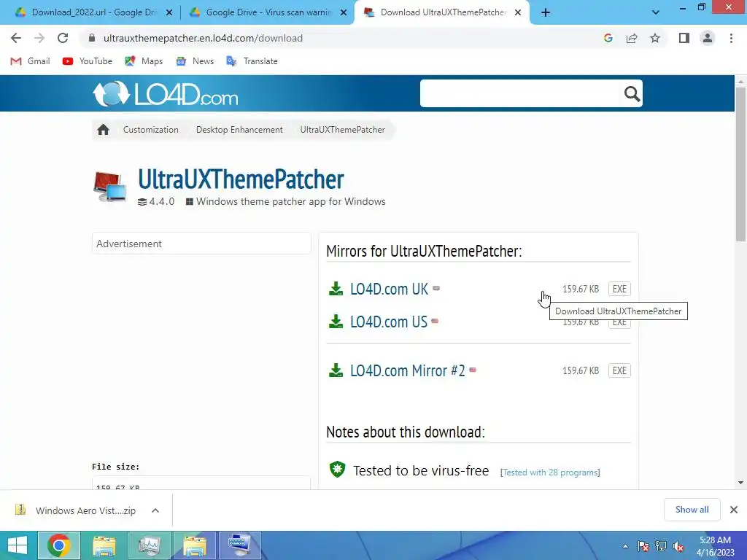Download from LO4D.com UK mirror
Image resolution: width=747 pixels, height=560 pixels.
389,289
